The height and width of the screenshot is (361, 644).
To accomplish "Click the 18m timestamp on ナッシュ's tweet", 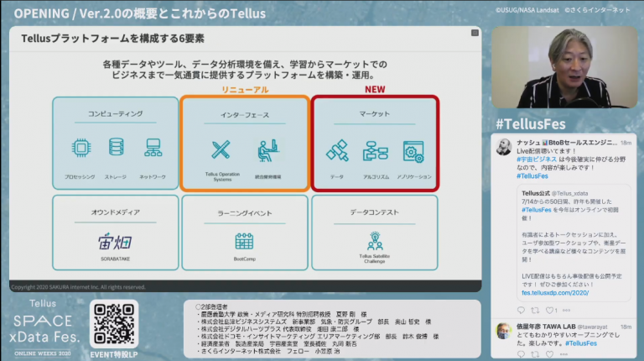I will coord(626,143).
